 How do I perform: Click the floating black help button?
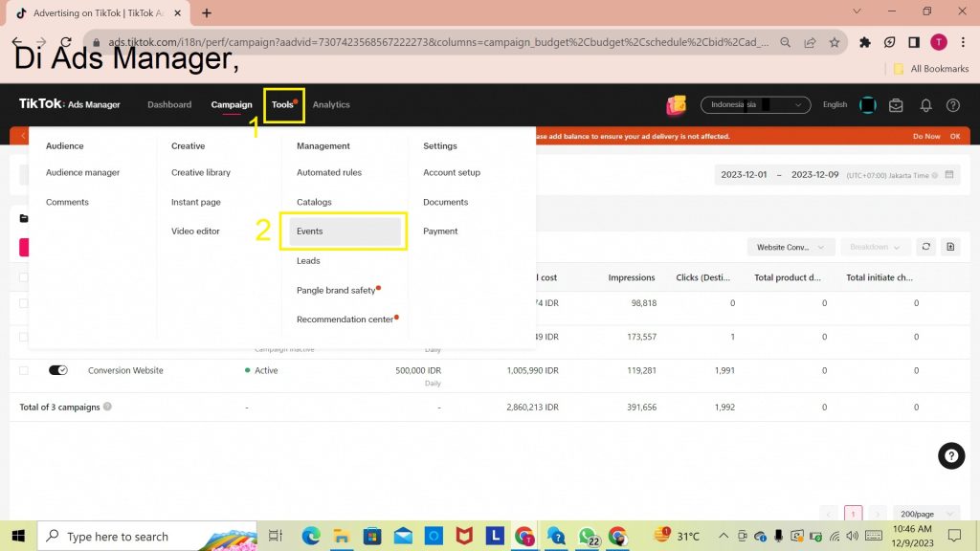(950, 456)
